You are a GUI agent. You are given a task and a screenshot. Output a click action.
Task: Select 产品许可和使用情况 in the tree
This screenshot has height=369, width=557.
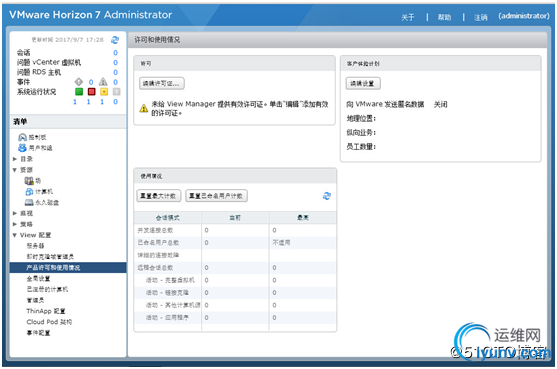click(x=68, y=267)
